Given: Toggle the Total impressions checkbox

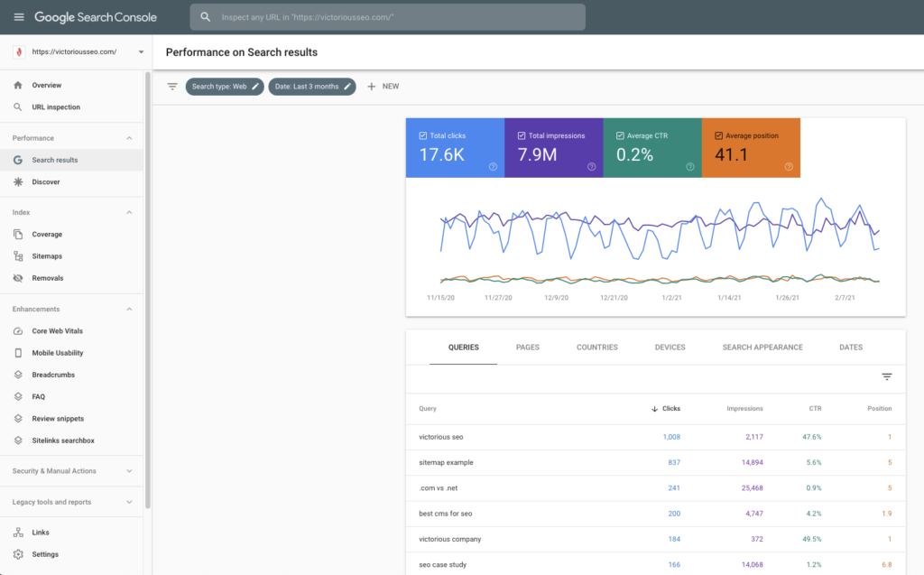Looking at the screenshot, I should 522,135.
